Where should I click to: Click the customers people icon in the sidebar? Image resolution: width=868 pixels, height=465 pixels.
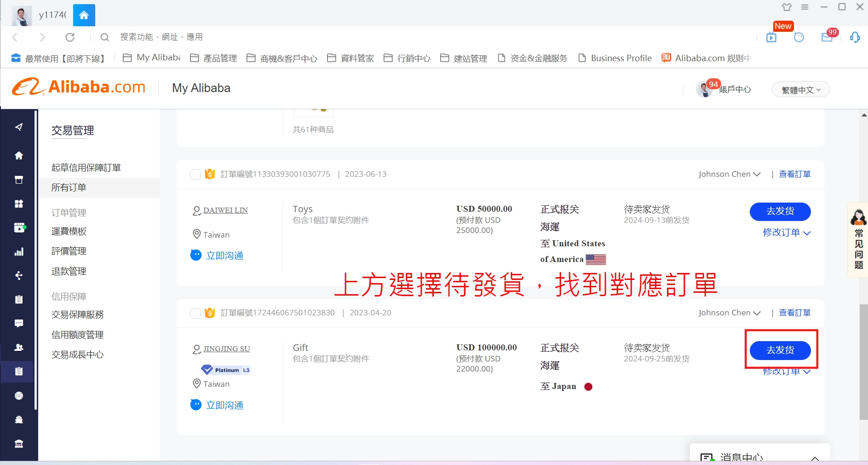19,348
